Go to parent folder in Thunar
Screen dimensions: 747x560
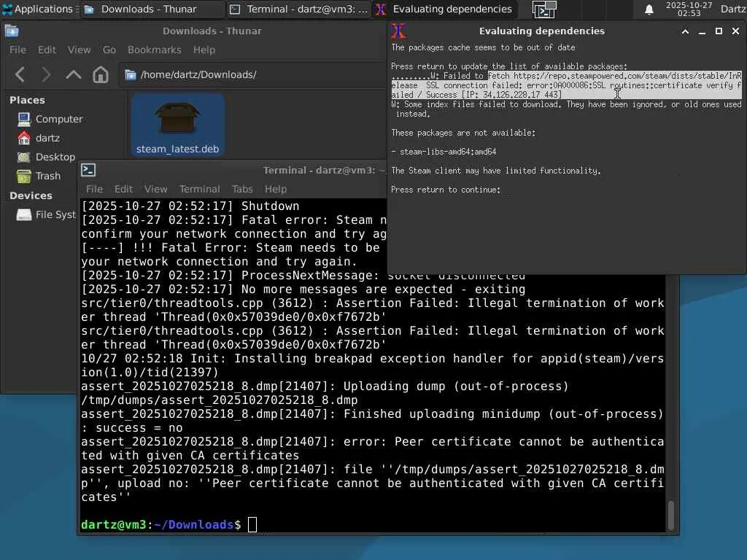click(73, 75)
